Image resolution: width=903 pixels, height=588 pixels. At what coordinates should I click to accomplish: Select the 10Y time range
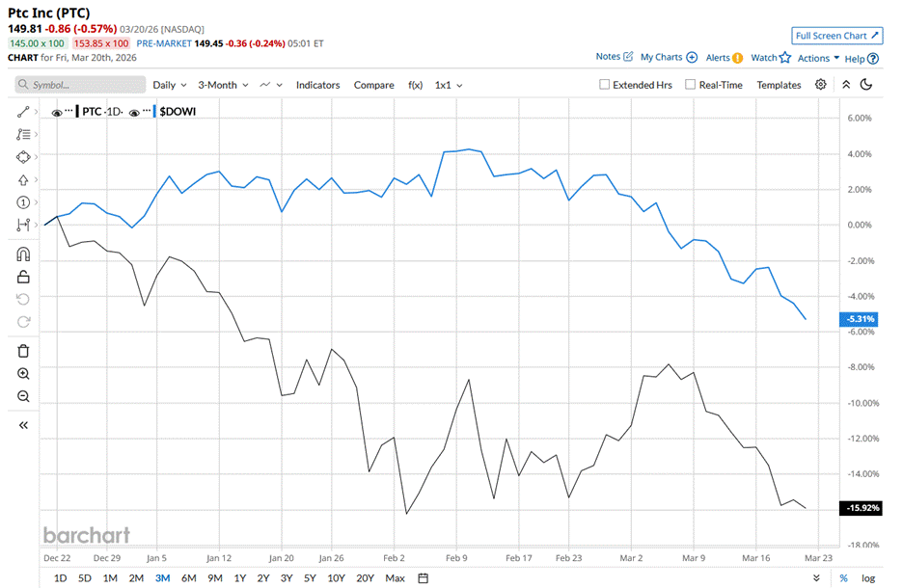(337, 578)
